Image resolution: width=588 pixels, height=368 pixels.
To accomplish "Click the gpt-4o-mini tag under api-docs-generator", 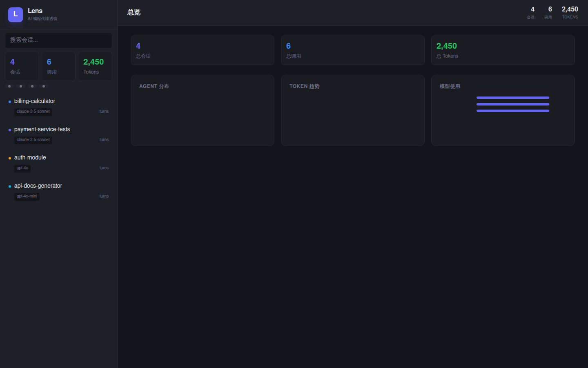I will click(x=27, y=196).
